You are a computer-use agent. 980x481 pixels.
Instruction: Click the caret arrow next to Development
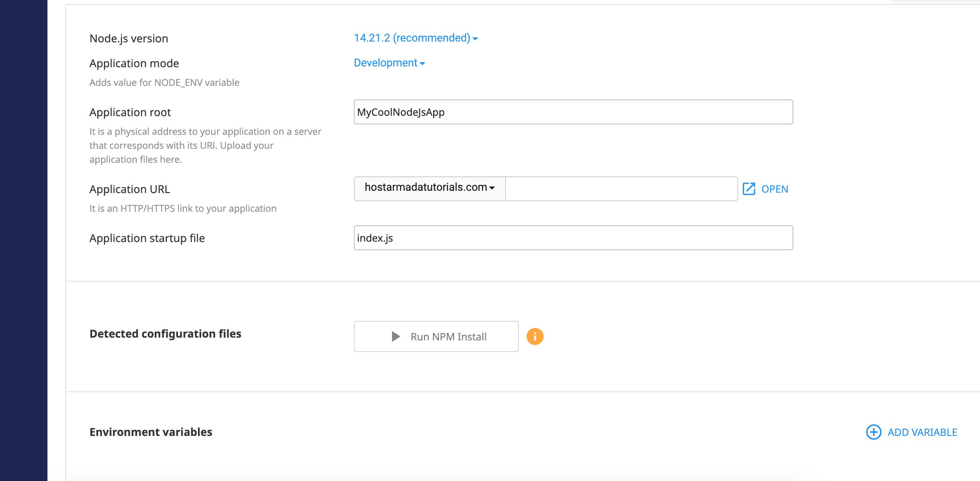tap(422, 64)
